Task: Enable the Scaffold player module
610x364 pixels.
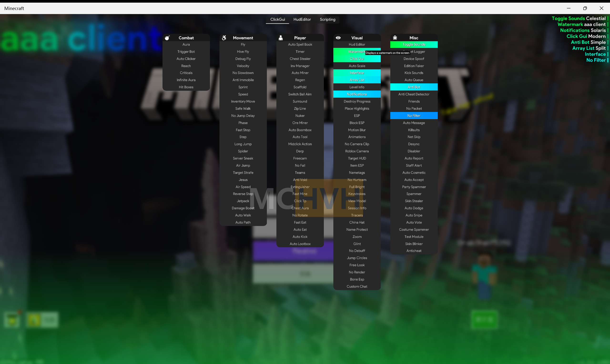Action: point(300,87)
